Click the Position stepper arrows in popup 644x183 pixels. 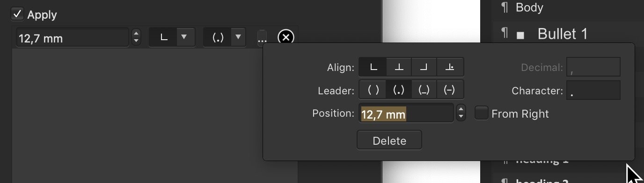pyautogui.click(x=461, y=113)
